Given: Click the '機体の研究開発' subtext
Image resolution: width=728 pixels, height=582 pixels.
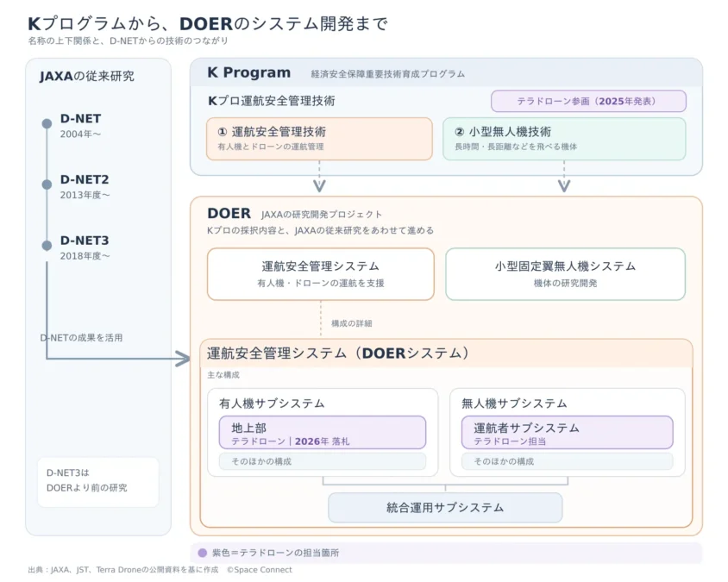Looking at the screenshot, I should 565,283.
